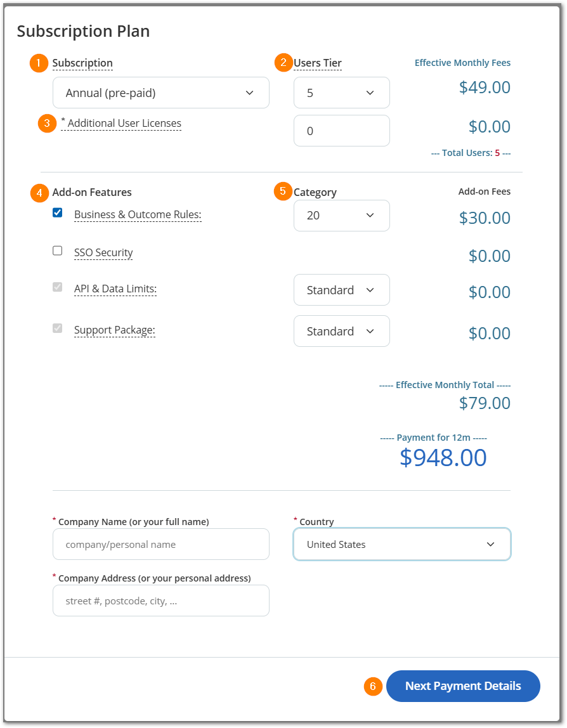Viewport: 567px width, 728px height.
Task: Click the orange step 2 marker
Action: (x=283, y=62)
